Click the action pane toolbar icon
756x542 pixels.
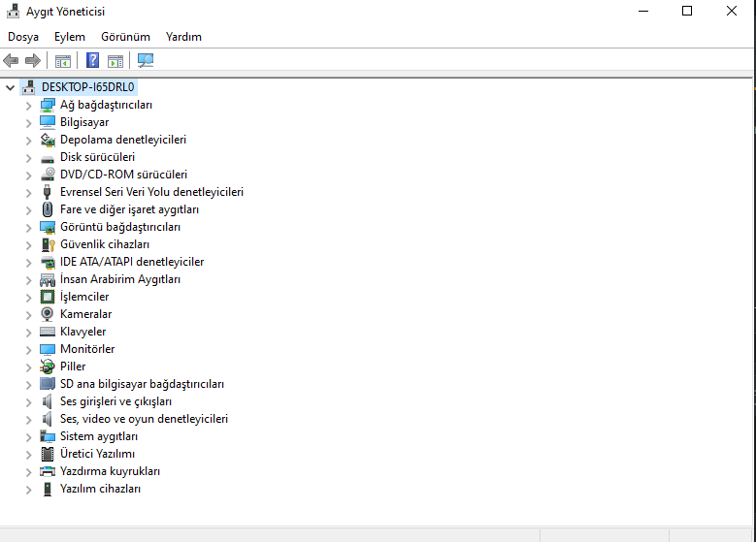tap(115, 61)
